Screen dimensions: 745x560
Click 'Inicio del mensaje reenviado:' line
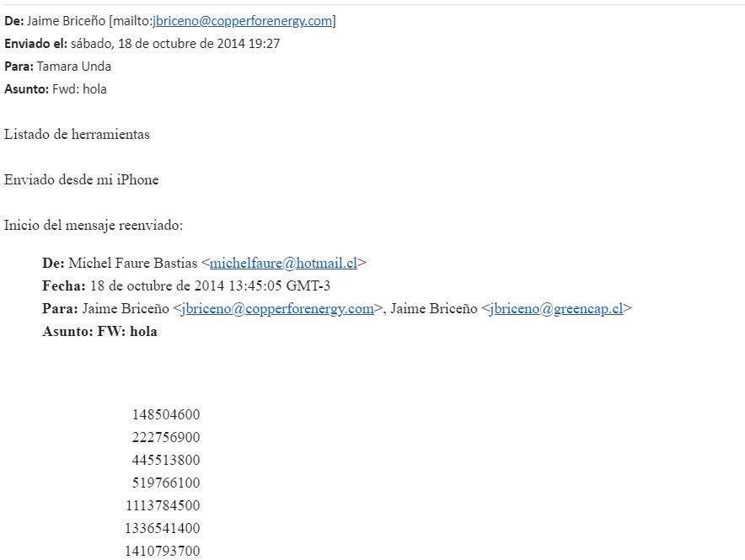tap(94, 225)
